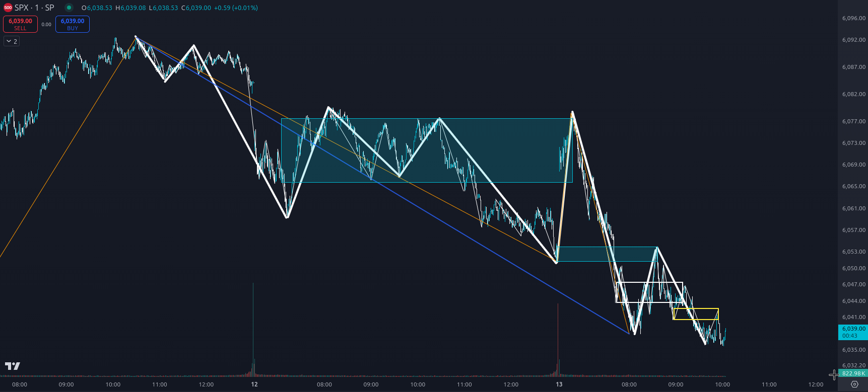Viewport: 868px width, 392px height.
Task: Expand the indicators legend showing 2
Action: [12, 41]
